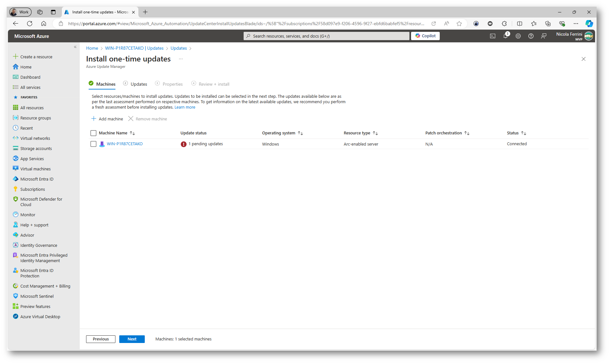Switch to the Updates step tab
The width and height of the screenshot is (610, 364).
138,84
